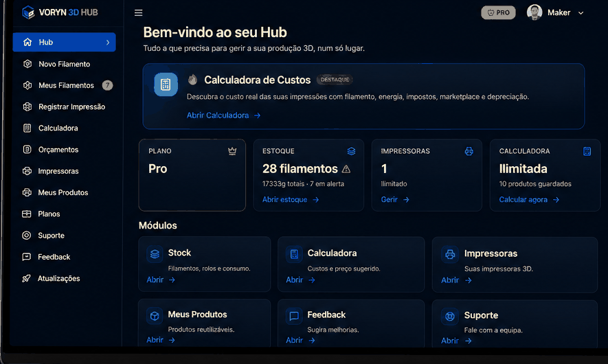Go to Registrar Impressão
The image size is (608, 364).
tap(71, 106)
